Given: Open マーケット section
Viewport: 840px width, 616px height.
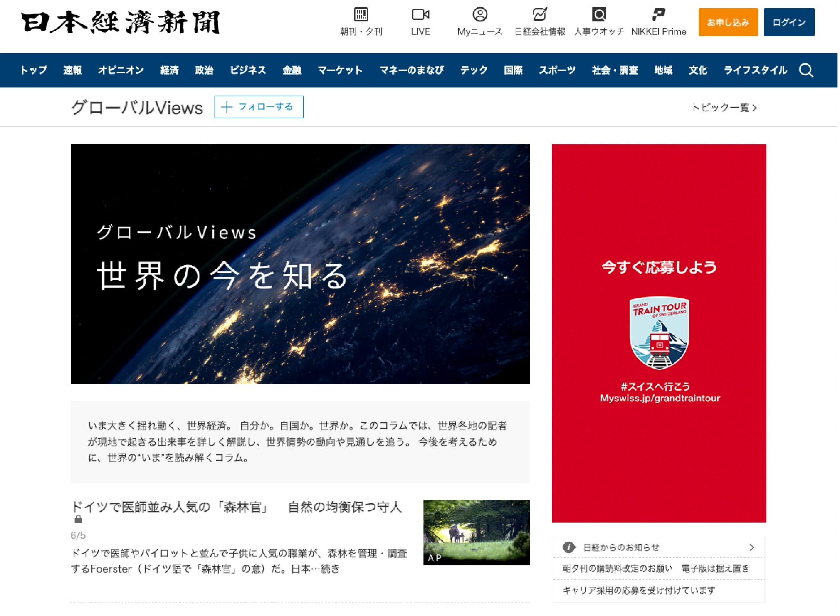Looking at the screenshot, I should (x=340, y=70).
